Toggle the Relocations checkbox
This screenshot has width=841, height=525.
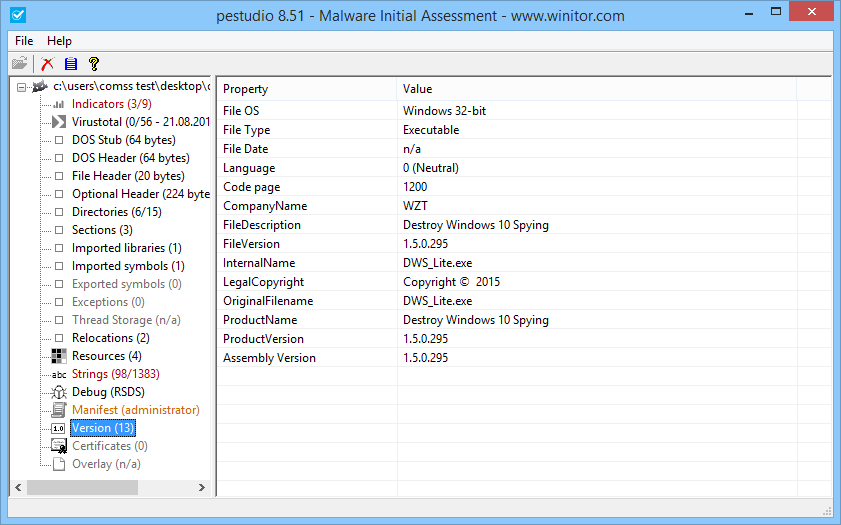coord(59,338)
